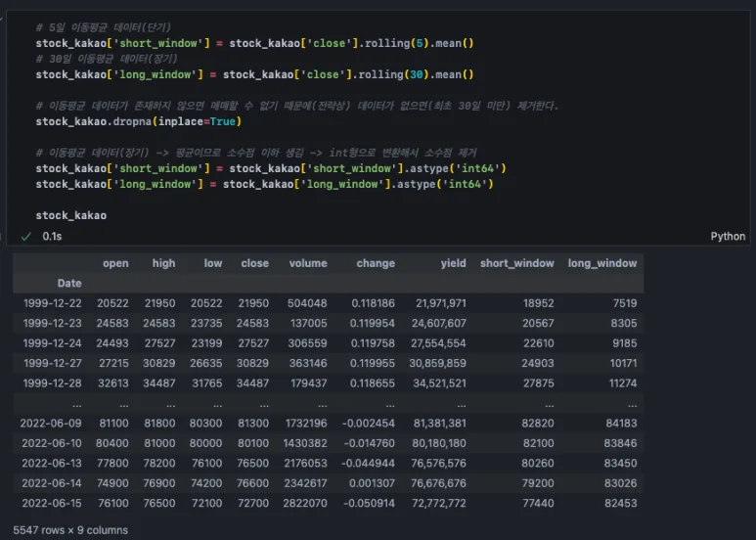This screenshot has width=756, height=540.
Task: Select the 'yield' column header
Action: pyautogui.click(x=452, y=263)
